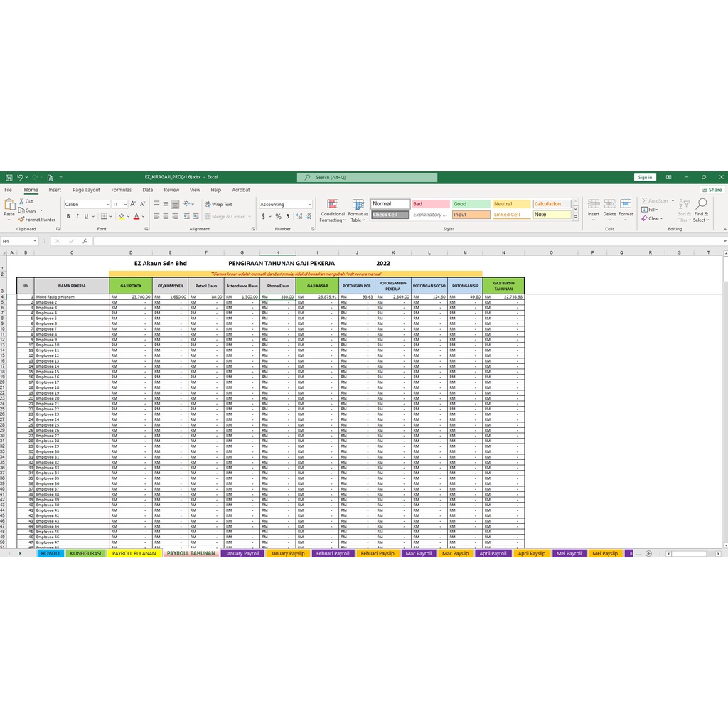The width and height of the screenshot is (728, 728).
Task: Open the accounting dollar format dropdown arrow
Action: pyautogui.click(x=270, y=217)
